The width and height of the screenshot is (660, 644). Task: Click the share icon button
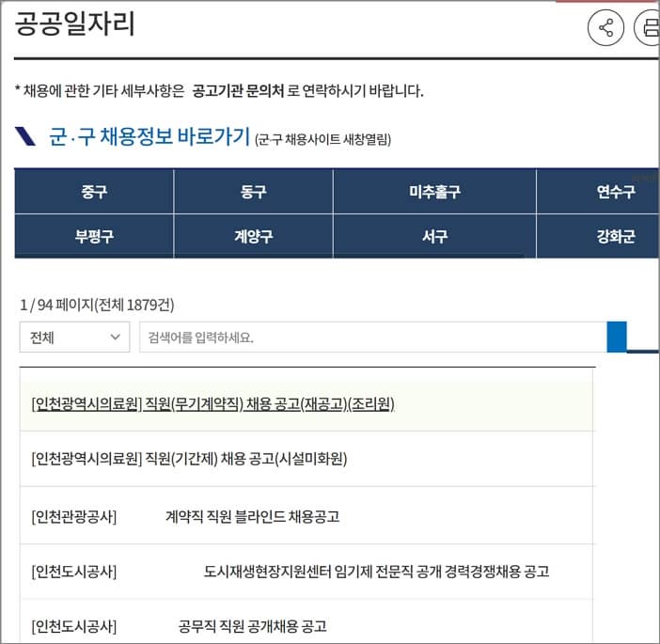(605, 28)
